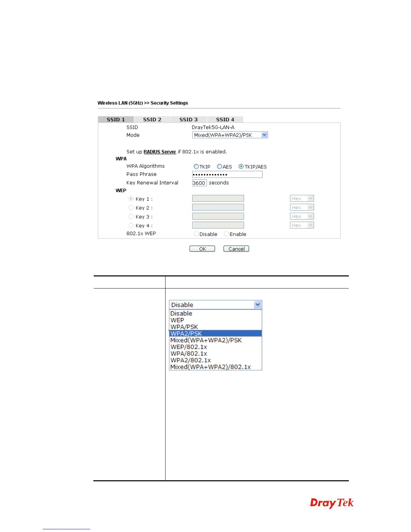
Task: Pick Disable from the mode list
Action: point(216,313)
